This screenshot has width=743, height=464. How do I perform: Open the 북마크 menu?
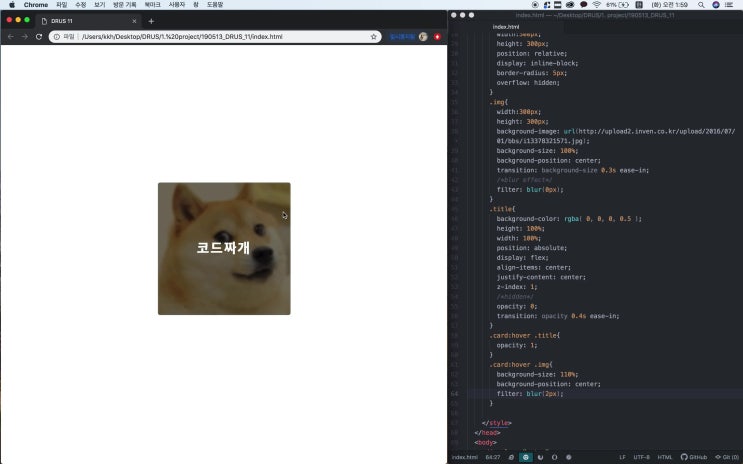click(152, 5)
